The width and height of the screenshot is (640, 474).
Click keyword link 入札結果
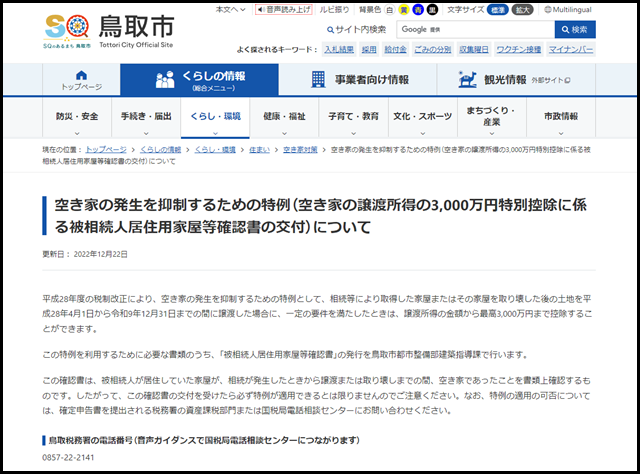click(339, 49)
